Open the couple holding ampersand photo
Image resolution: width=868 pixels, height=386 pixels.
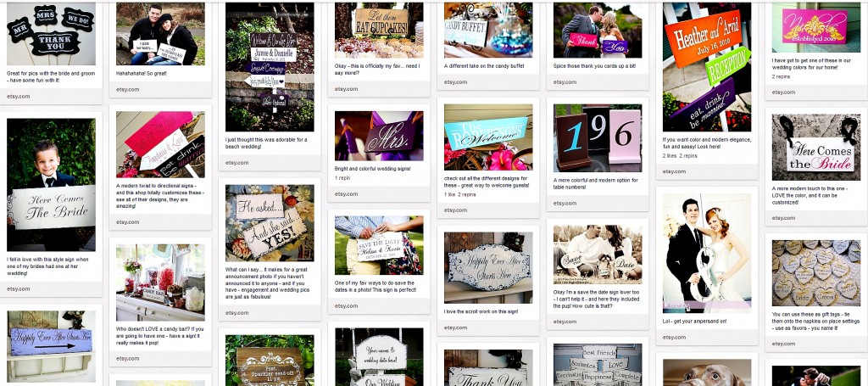pos(707,253)
